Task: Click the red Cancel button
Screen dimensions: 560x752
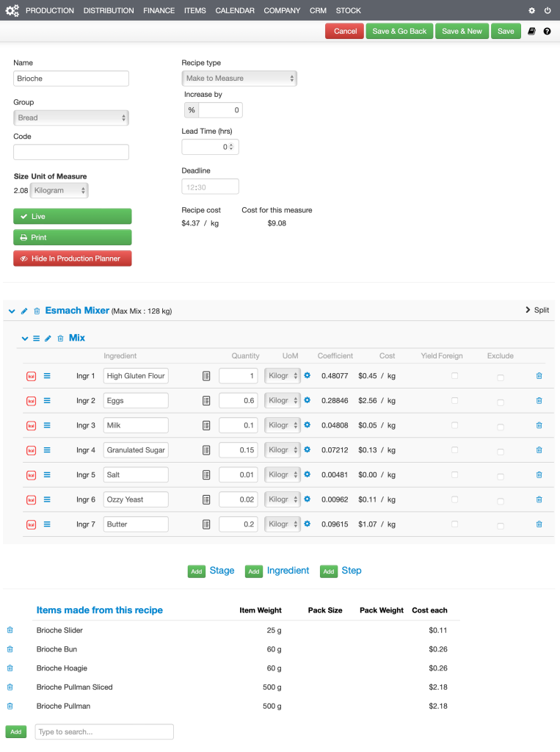Action: tap(345, 31)
